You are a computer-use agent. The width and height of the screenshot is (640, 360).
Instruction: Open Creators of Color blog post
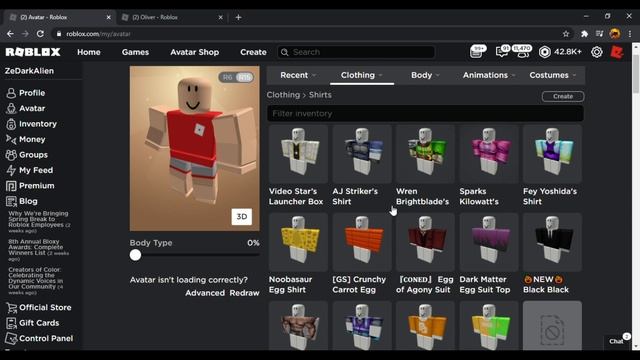point(36,281)
